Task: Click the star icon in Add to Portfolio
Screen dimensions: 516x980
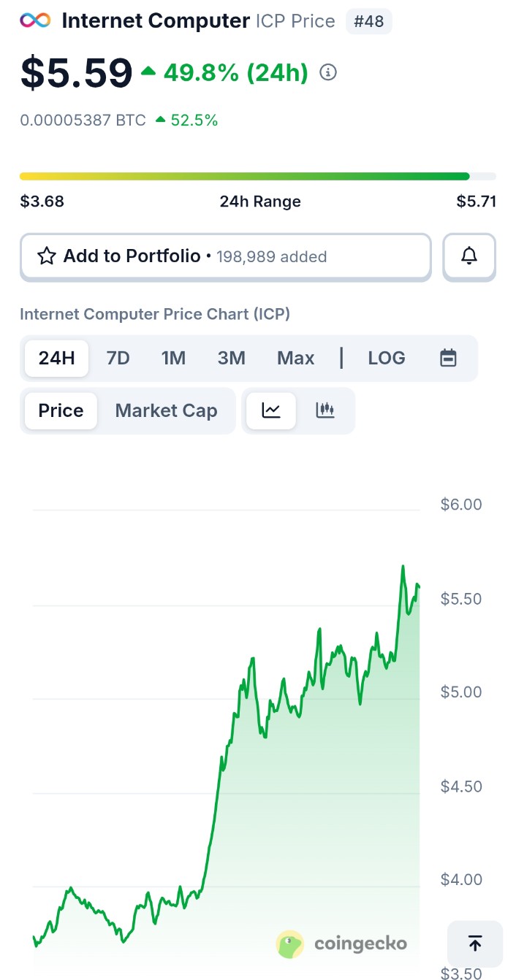Action: (47, 256)
